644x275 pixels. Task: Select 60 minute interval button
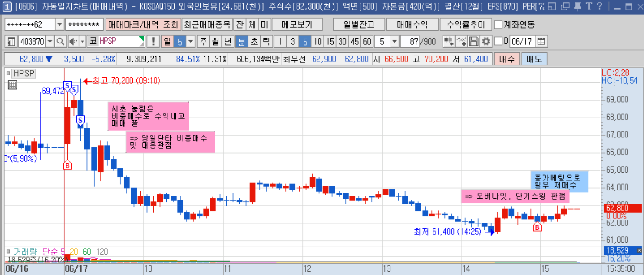[x=367, y=42]
